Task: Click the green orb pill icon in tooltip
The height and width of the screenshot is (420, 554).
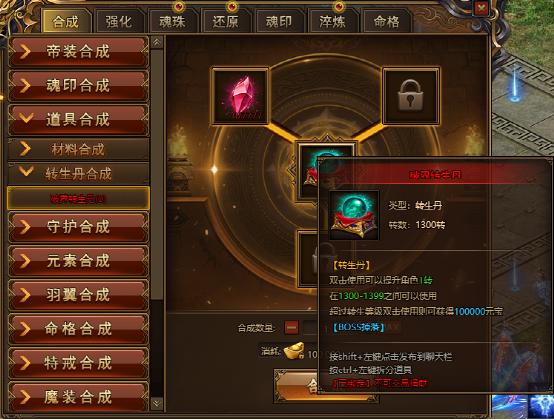Action: pos(354,216)
